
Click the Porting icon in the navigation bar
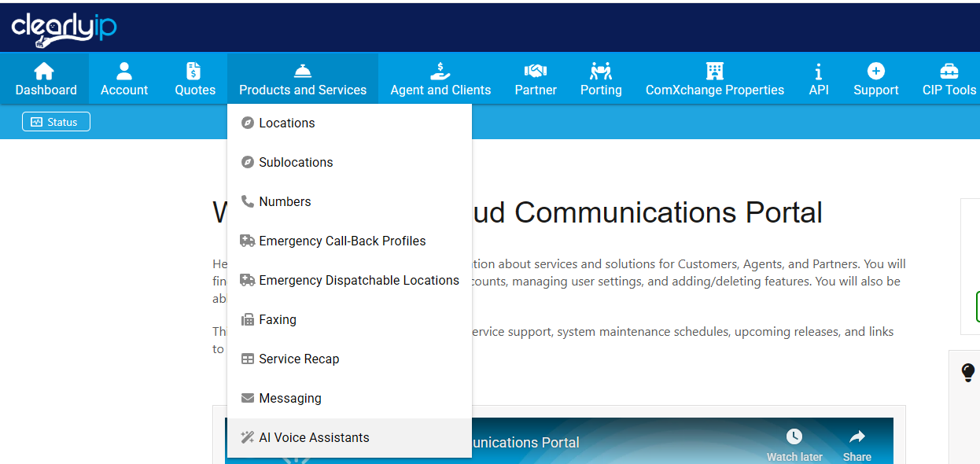(x=600, y=71)
